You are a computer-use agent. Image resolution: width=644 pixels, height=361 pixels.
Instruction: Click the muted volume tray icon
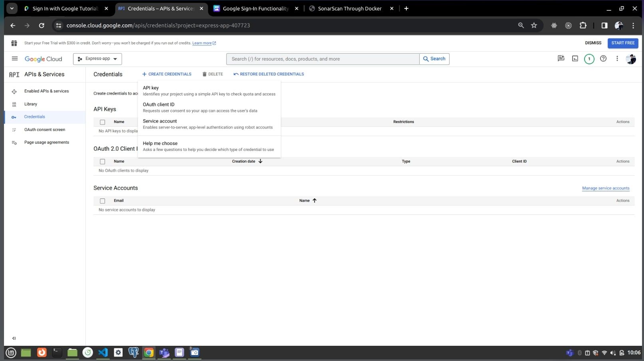pyautogui.click(x=613, y=353)
